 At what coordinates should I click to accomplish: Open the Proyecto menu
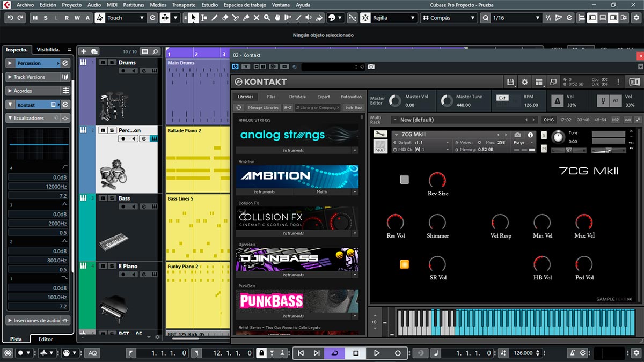coord(72,5)
